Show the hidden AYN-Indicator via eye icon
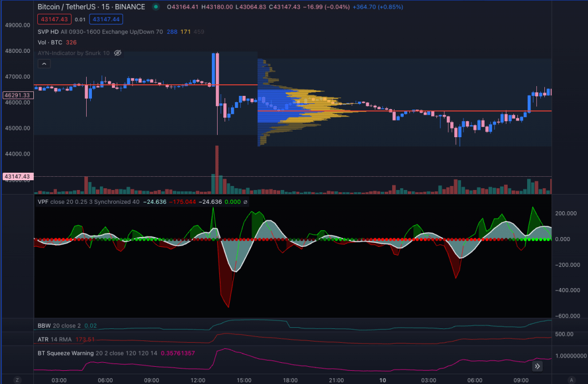This screenshot has height=384, width=588. (x=118, y=53)
